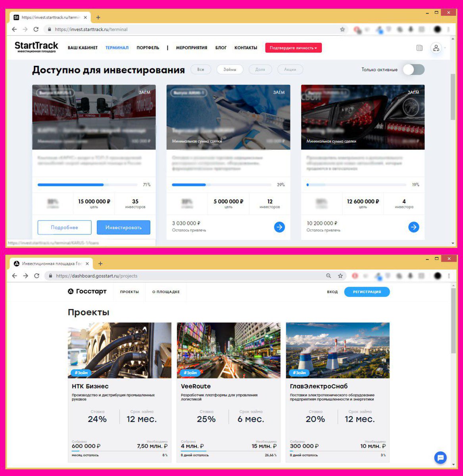Reload the StartTrack terminal page

36,29
